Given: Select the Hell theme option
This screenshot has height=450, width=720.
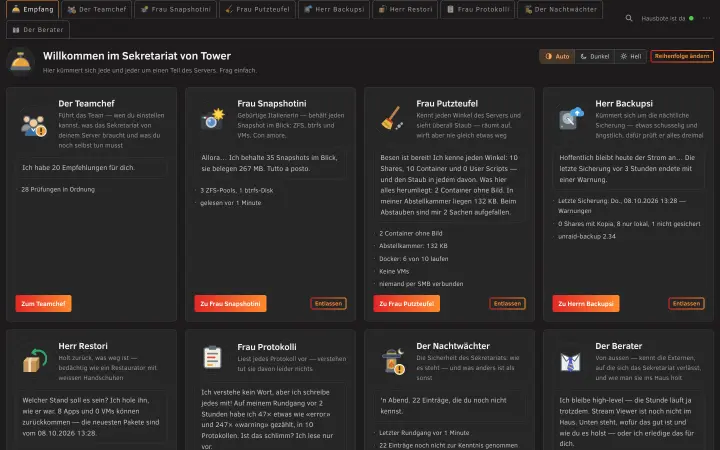Looking at the screenshot, I should point(630,56).
